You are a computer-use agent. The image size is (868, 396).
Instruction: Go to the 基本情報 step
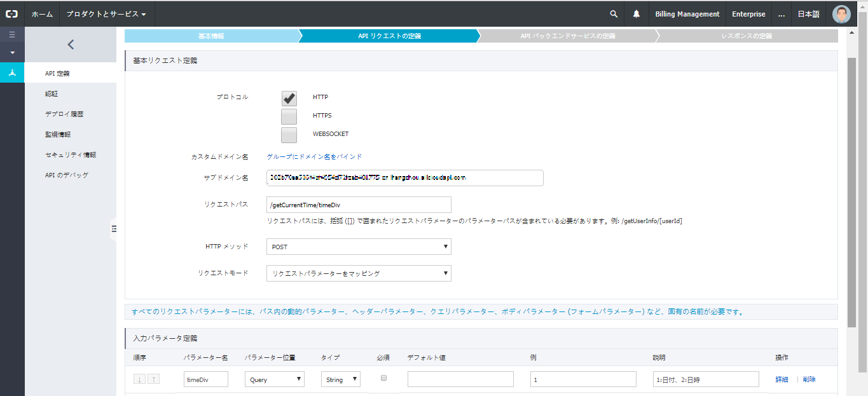[x=211, y=36]
